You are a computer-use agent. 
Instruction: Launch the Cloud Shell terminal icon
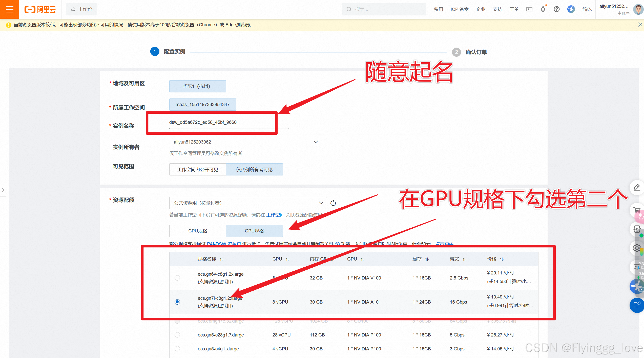529,9
